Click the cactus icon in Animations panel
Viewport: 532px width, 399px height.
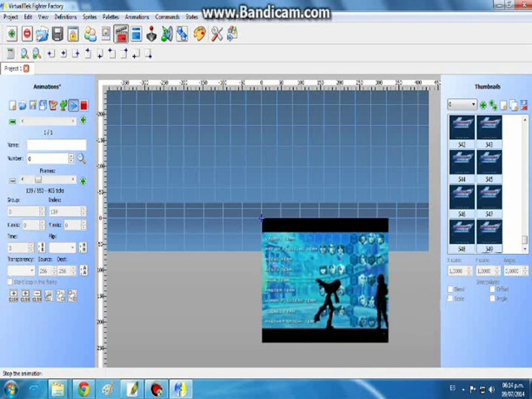click(63, 105)
